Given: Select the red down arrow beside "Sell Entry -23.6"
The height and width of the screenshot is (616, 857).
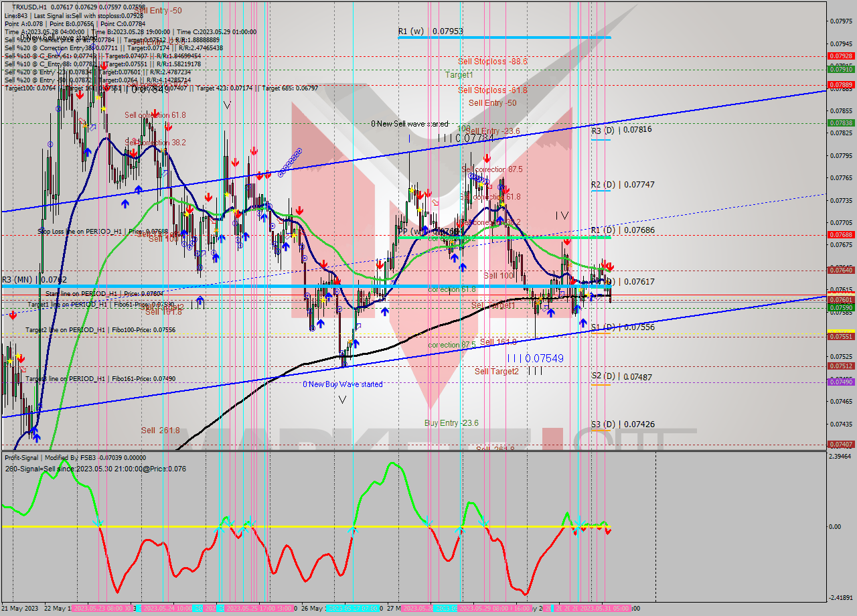Looking at the screenshot, I should click(487, 159).
